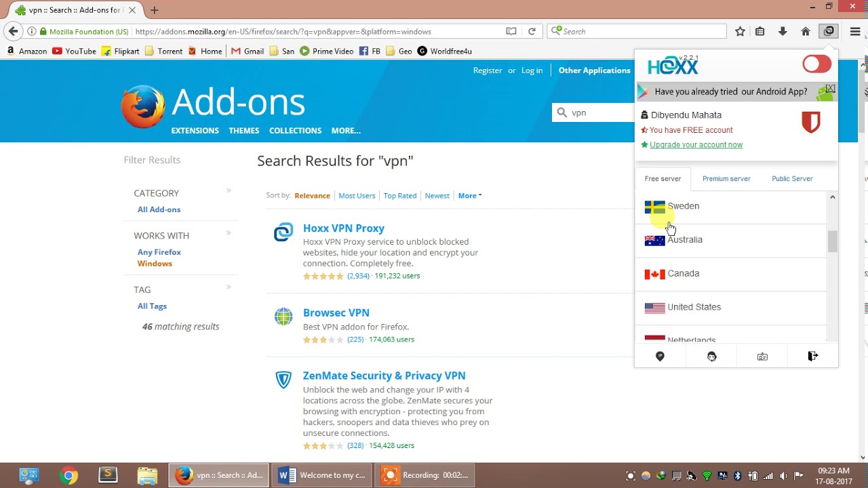The width and height of the screenshot is (868, 488).
Task: Open the Torrent bookmark folder
Action: (x=163, y=51)
